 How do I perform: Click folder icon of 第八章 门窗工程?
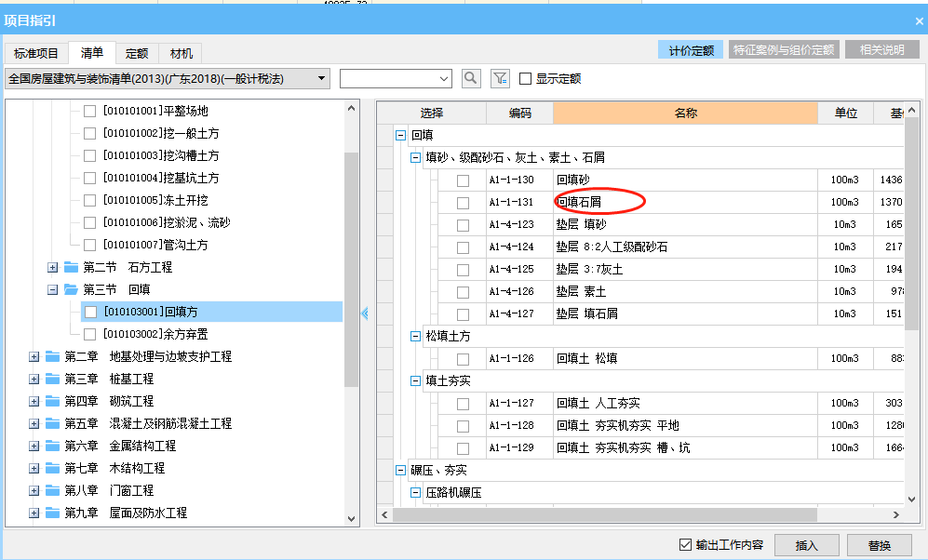click(x=53, y=491)
